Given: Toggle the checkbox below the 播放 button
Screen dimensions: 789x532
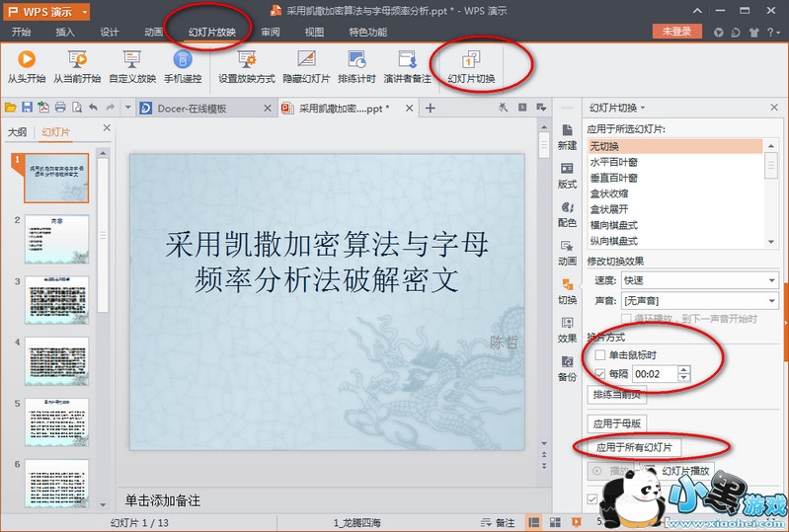Looking at the screenshot, I should [592, 498].
